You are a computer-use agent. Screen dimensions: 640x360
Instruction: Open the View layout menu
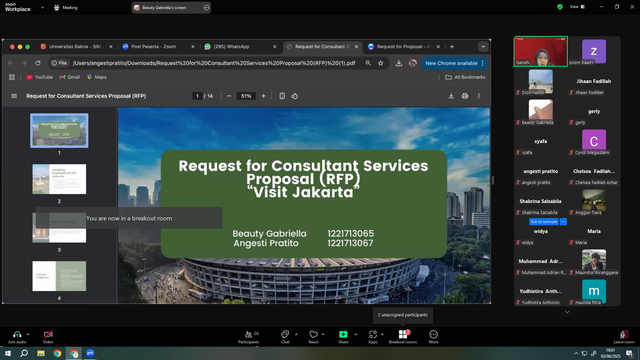(x=577, y=7)
